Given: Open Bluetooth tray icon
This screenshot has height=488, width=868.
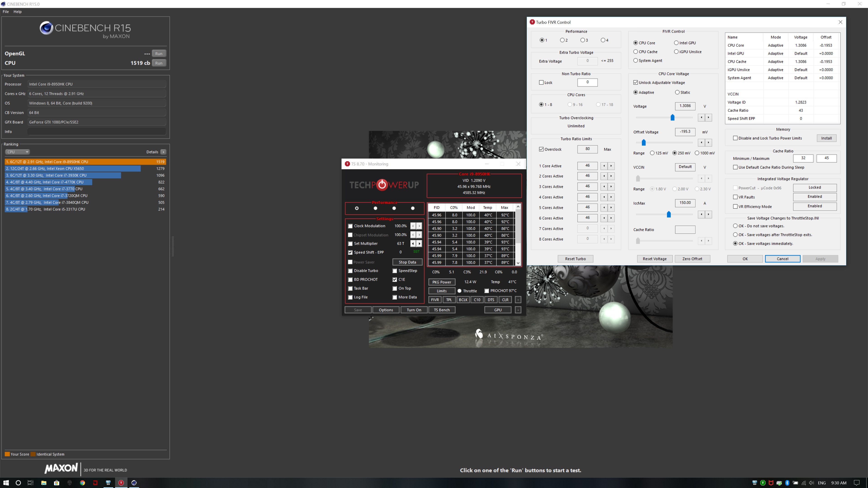Looking at the screenshot, I should (x=787, y=483).
